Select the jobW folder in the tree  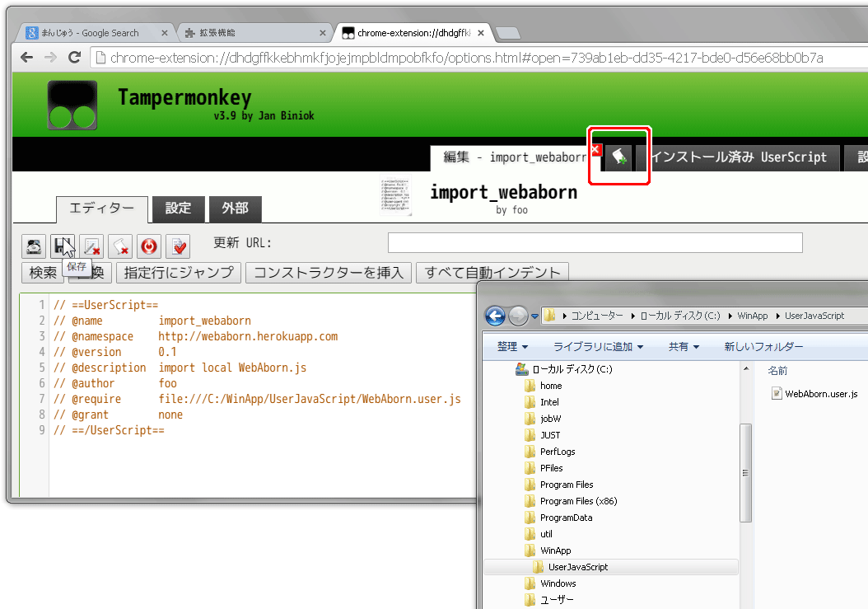point(543,419)
